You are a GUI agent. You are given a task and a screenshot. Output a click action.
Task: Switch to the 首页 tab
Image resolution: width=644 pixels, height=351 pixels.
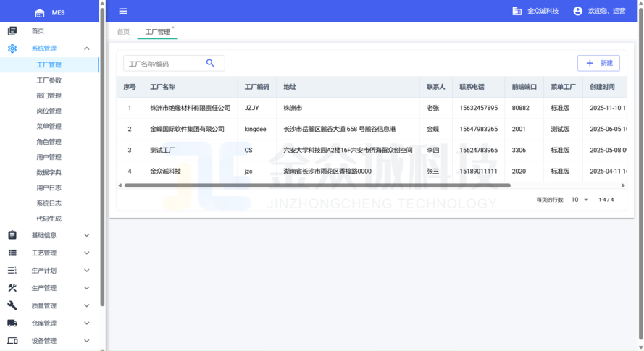tap(123, 32)
